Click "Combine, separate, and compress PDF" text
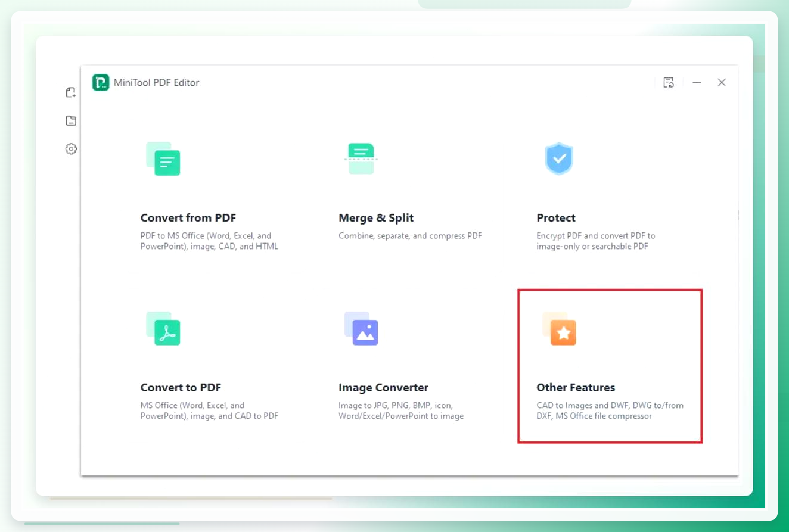This screenshot has width=789, height=532. (x=410, y=236)
